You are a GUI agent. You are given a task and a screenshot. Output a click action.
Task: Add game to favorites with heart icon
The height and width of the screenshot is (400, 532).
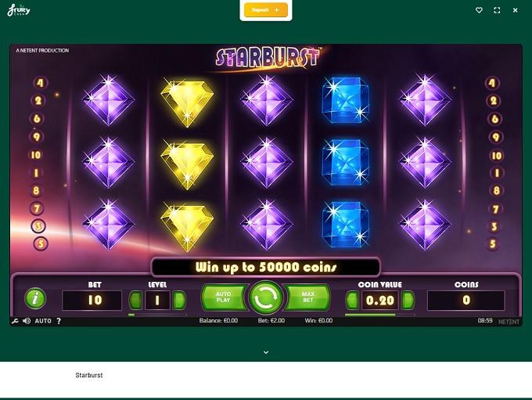479,10
